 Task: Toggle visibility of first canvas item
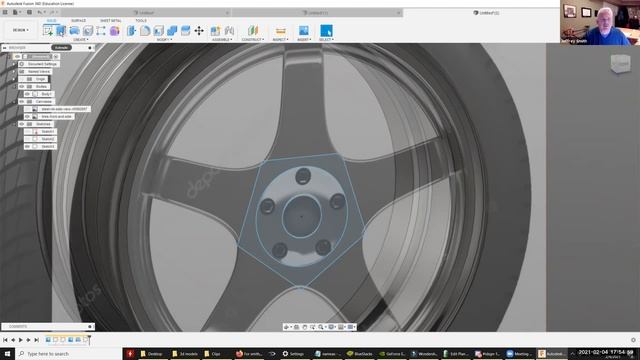tap(27, 109)
